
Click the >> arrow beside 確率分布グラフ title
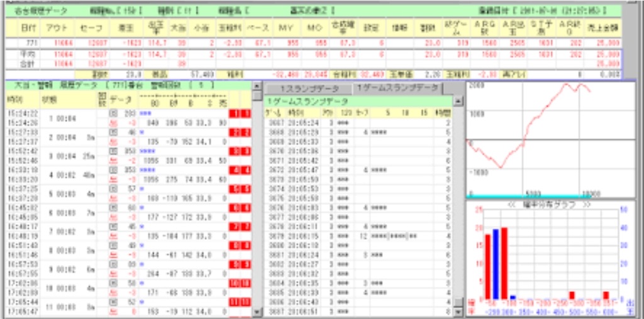(587, 203)
